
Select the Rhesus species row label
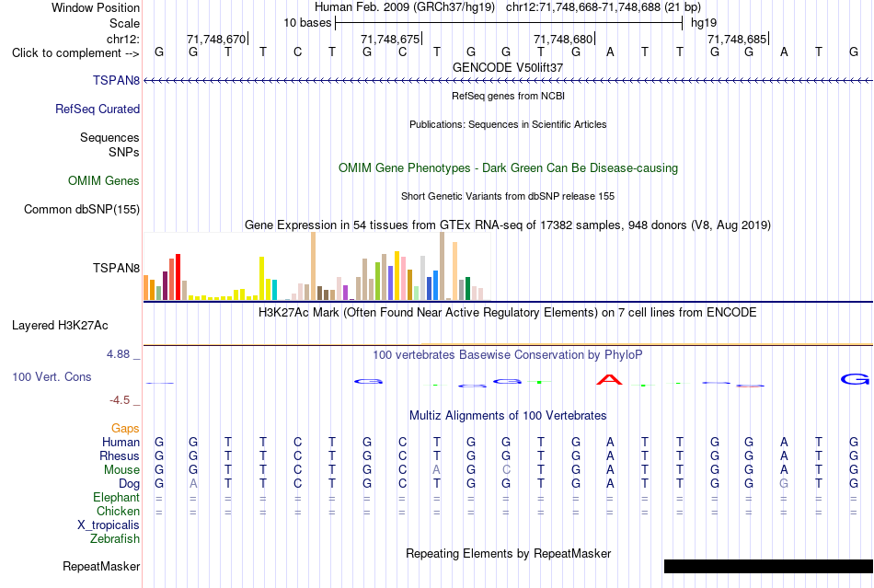pos(120,455)
